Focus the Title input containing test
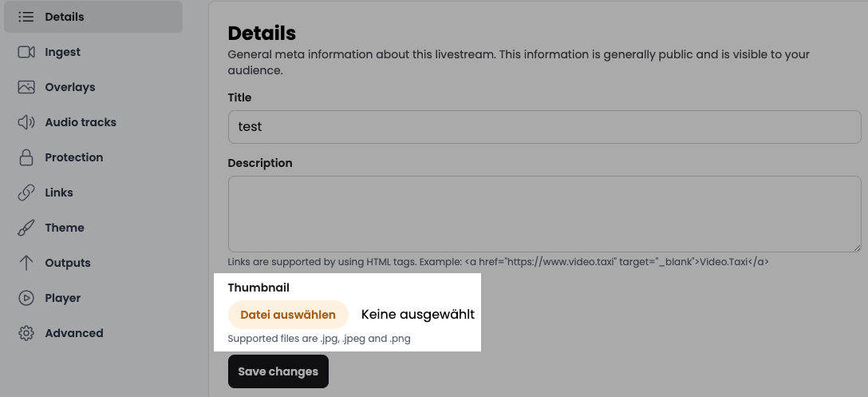 545,127
